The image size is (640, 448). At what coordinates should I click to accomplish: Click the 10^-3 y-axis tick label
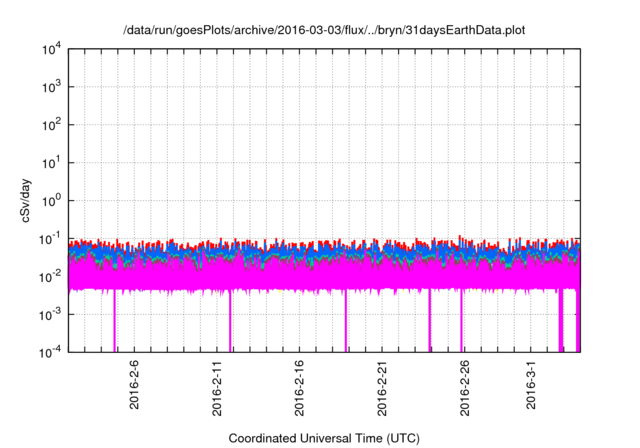[x=50, y=313]
